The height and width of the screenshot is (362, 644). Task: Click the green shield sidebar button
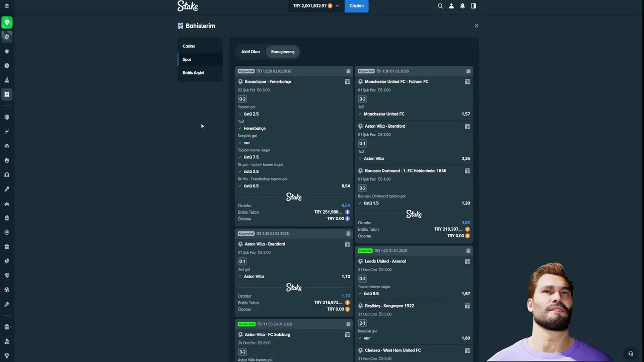click(7, 23)
